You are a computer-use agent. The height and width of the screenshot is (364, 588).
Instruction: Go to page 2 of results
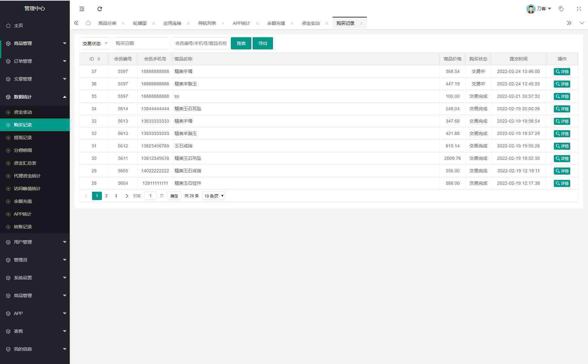click(x=106, y=196)
